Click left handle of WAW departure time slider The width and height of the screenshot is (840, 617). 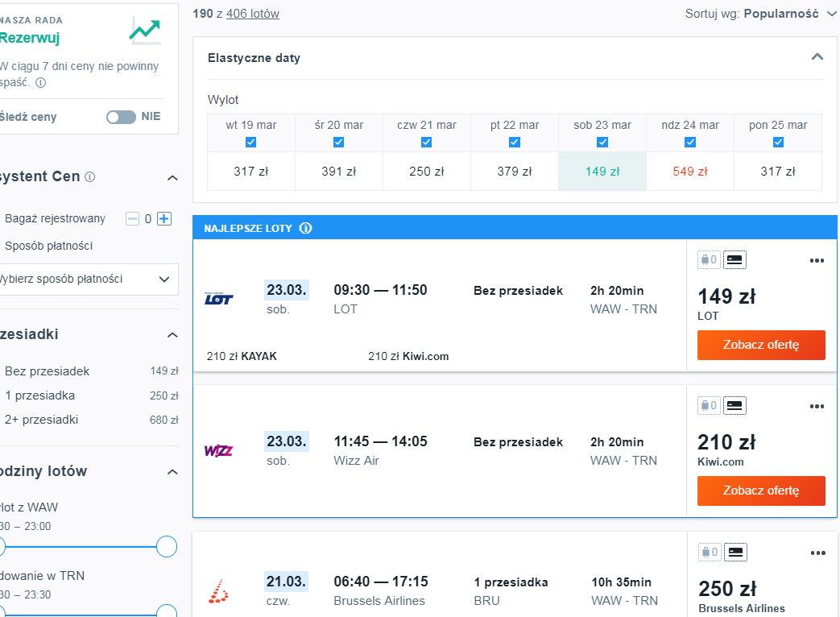point(2,547)
